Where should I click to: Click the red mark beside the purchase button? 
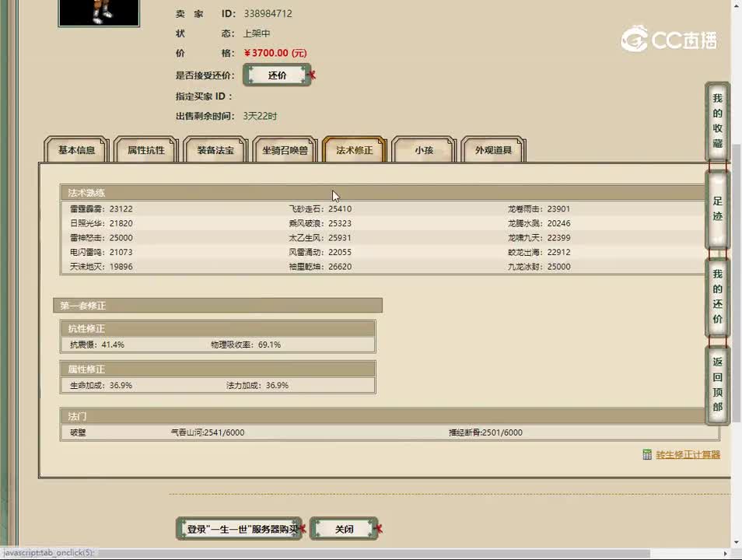(x=302, y=529)
